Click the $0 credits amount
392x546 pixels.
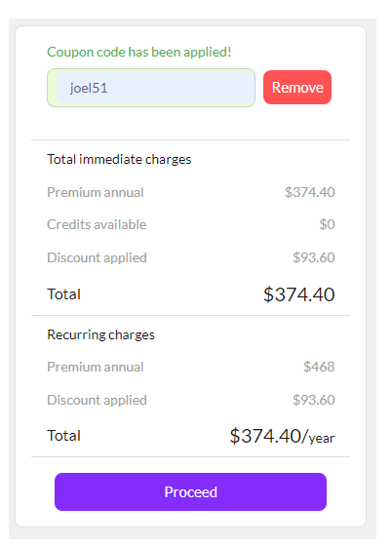point(328,224)
